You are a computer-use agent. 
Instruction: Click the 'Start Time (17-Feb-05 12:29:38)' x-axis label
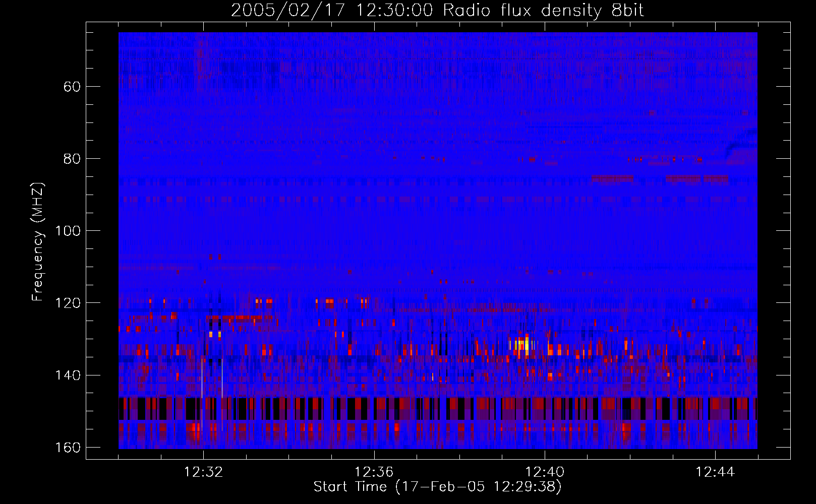tap(437, 487)
